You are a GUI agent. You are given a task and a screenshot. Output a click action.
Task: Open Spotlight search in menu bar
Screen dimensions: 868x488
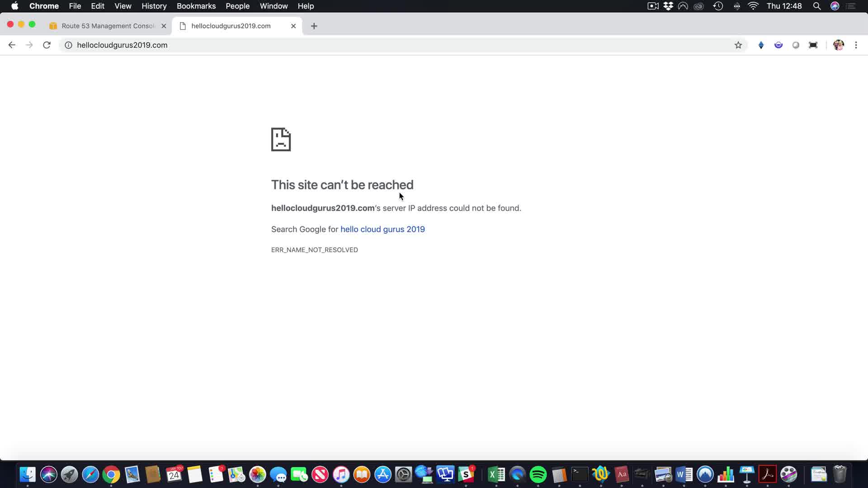(x=817, y=6)
